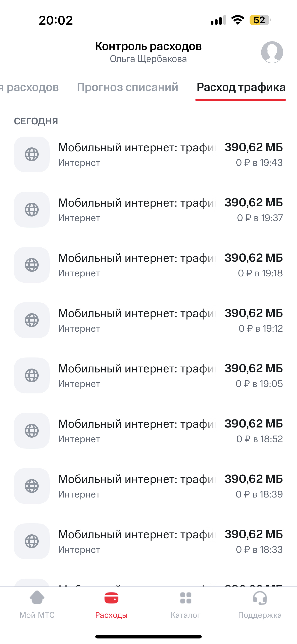Tap the globe icon of the 18:52 entry
The image size is (297, 644).
[x=32, y=430]
